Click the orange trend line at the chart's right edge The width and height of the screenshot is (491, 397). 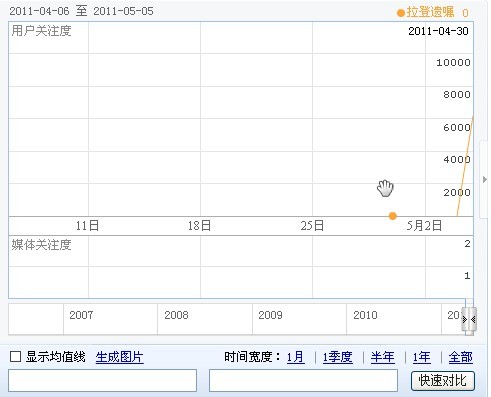pos(465,166)
